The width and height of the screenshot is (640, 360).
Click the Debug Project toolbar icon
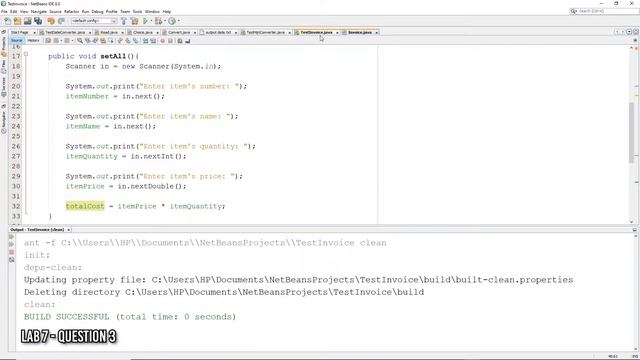pyautogui.click(x=158, y=21)
